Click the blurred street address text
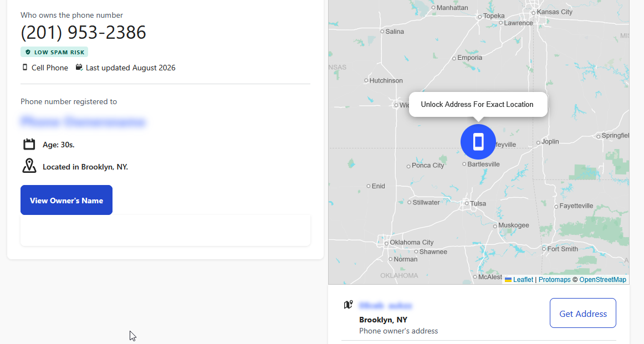The width and height of the screenshot is (644, 344). tap(385, 306)
